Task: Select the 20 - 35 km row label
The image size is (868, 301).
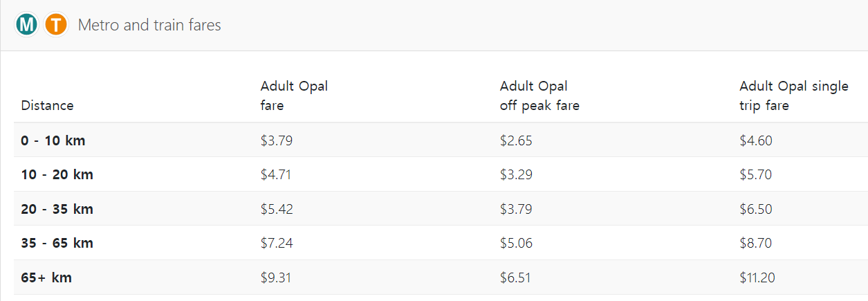Action: pos(57,209)
